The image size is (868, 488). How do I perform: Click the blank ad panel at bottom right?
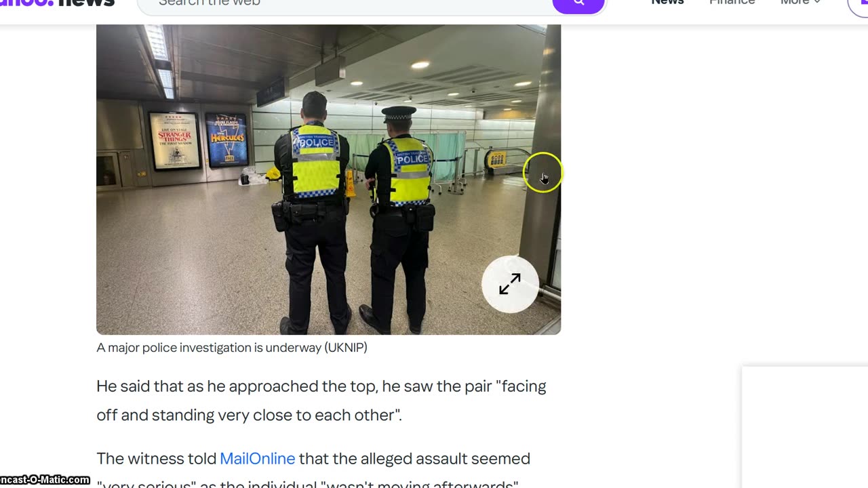(805, 427)
